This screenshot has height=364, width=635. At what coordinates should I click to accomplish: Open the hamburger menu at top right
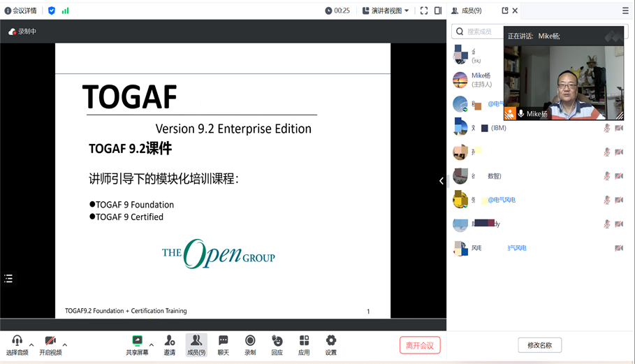[x=625, y=11]
